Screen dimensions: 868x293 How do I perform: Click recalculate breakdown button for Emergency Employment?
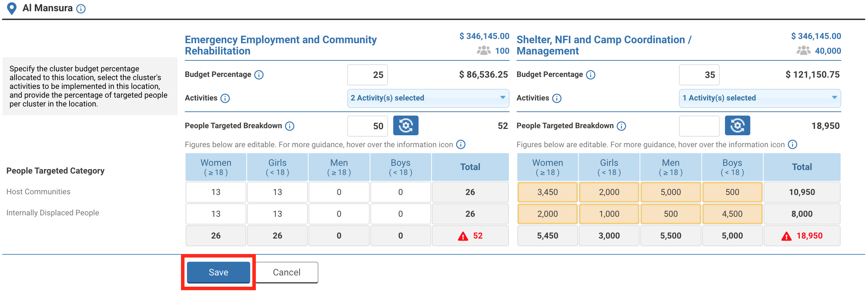click(406, 125)
